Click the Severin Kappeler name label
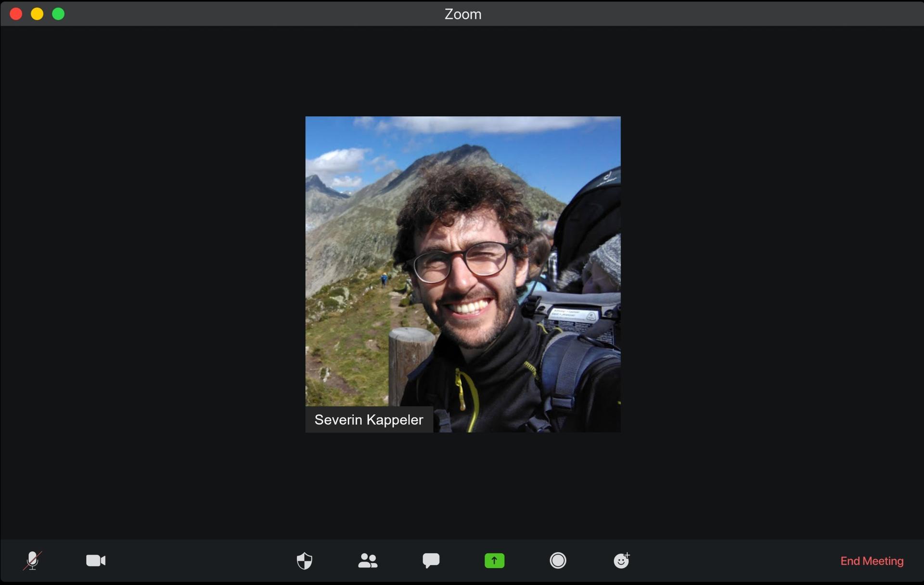924x585 pixels. tap(369, 419)
